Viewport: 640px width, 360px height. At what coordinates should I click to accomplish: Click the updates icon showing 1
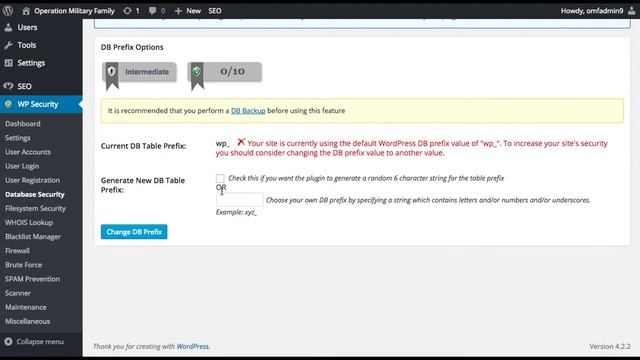click(127, 11)
